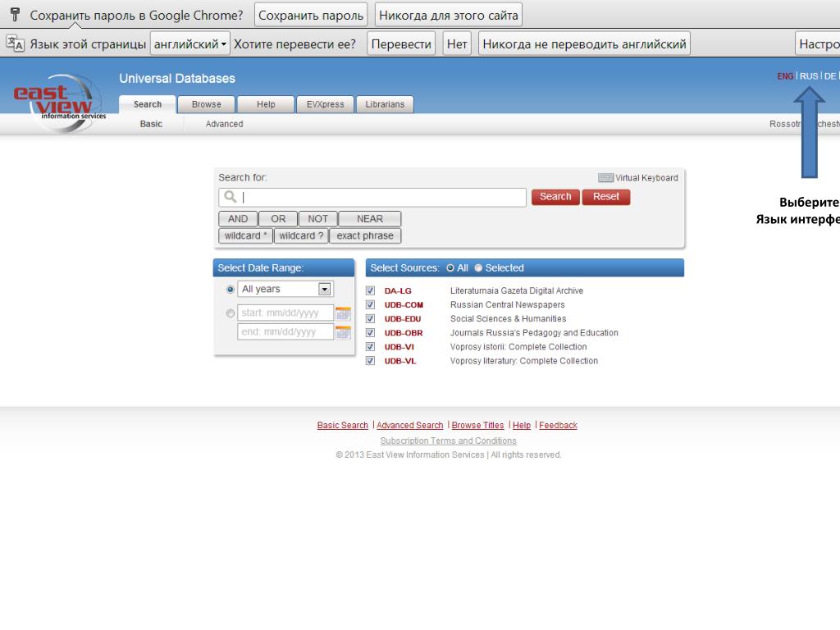Uncheck the UDB-VI source checkbox
Image resolution: width=840 pixels, height=630 pixels.
pos(370,347)
